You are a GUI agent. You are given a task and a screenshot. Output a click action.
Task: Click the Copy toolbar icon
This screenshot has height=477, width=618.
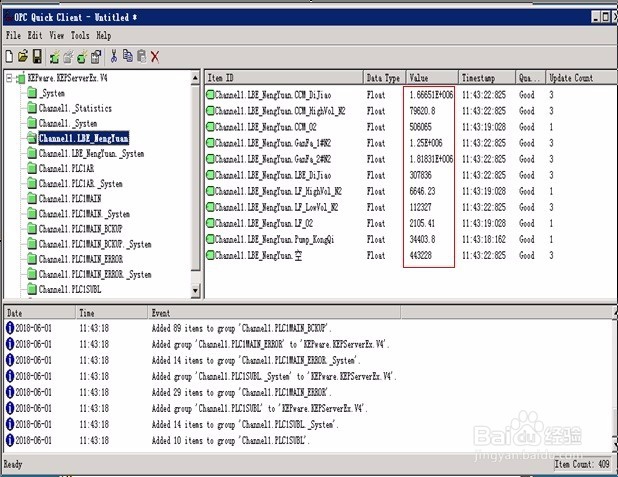tap(128, 56)
